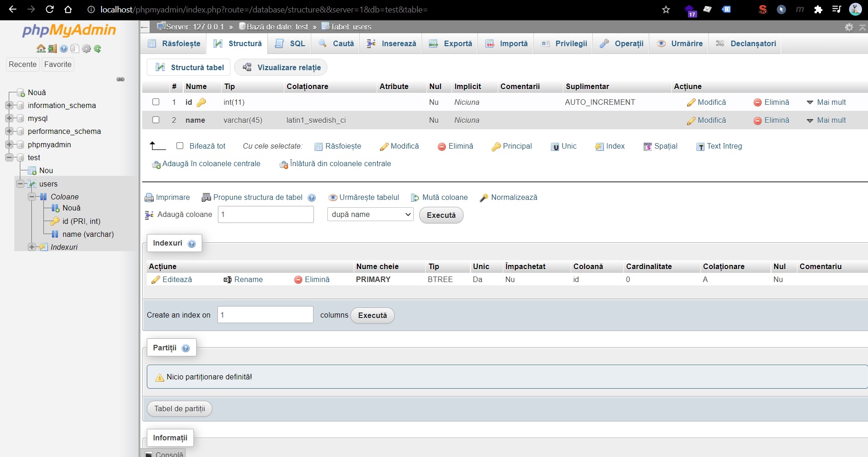Click the Tabel de partiții button
The width and height of the screenshot is (868, 457).
180,409
